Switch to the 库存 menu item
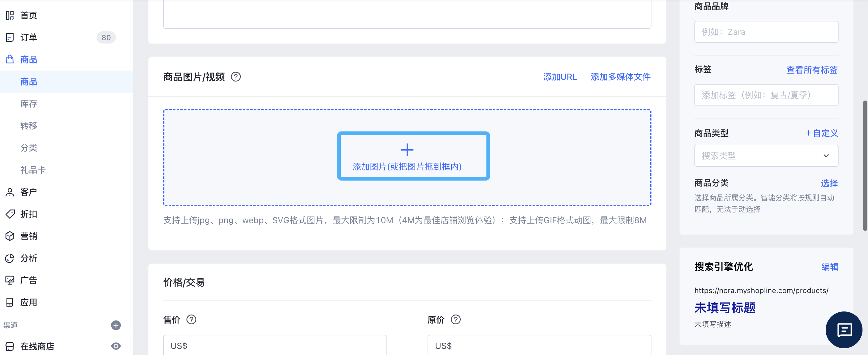This screenshot has width=868, height=355. point(28,103)
